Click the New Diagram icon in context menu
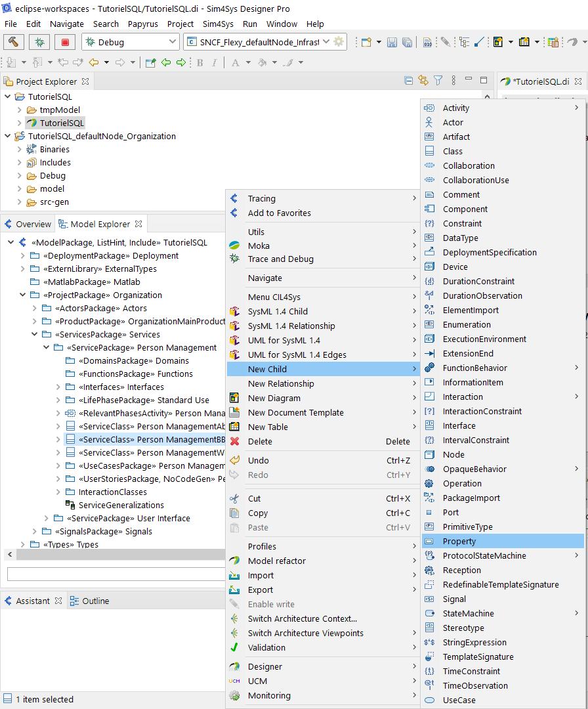588x709 pixels. [x=234, y=398]
